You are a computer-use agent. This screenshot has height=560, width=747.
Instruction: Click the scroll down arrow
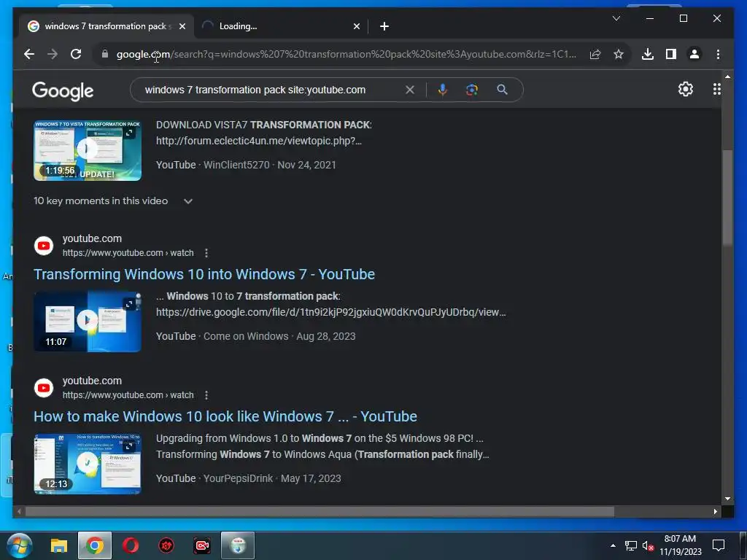(727, 499)
